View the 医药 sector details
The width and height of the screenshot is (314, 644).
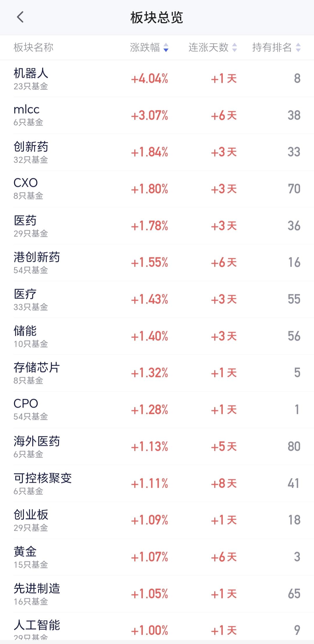point(157,226)
